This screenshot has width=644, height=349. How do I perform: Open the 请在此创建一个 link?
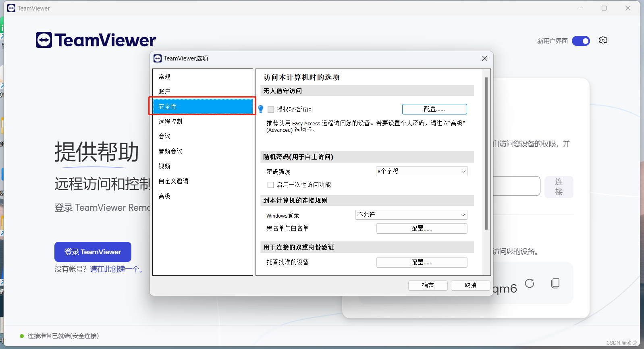click(116, 269)
